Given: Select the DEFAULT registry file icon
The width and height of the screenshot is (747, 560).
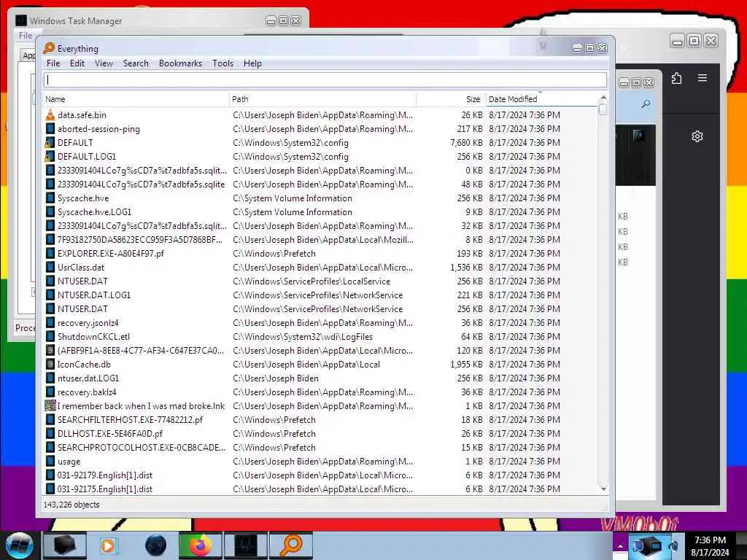Looking at the screenshot, I should [x=50, y=142].
